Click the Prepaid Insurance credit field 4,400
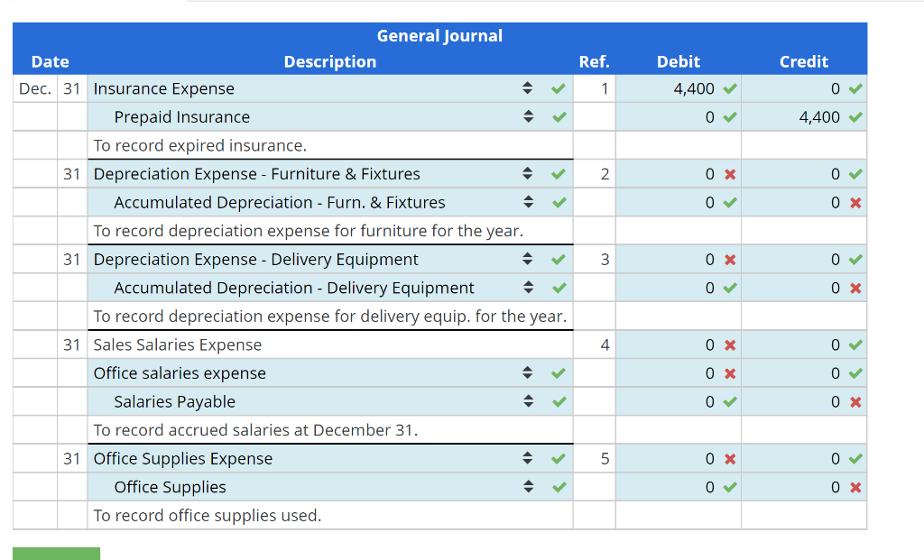Screen dimensions: 924x560 pyautogui.click(x=804, y=116)
